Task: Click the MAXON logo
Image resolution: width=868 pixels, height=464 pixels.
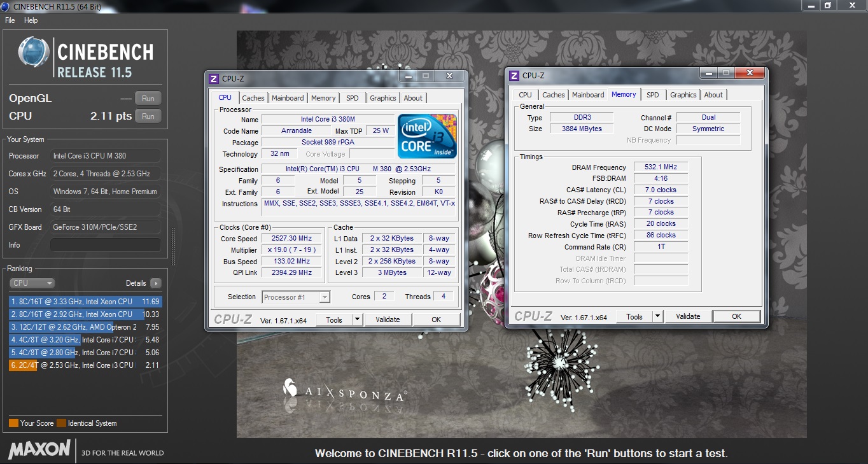Action: click(39, 449)
